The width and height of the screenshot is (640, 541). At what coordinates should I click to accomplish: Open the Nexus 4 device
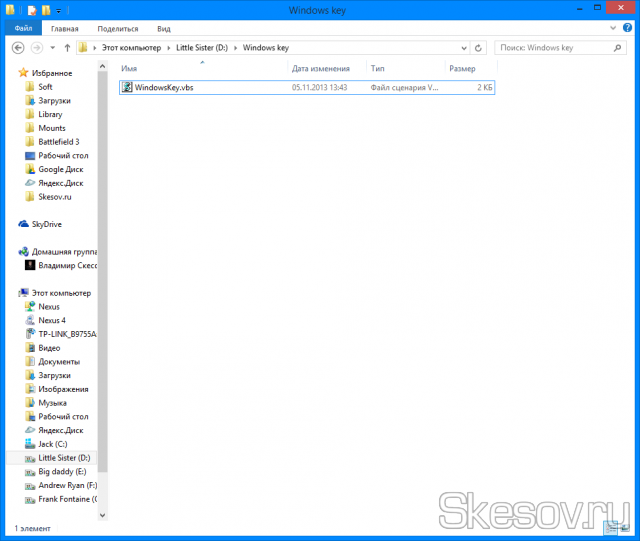click(x=52, y=320)
